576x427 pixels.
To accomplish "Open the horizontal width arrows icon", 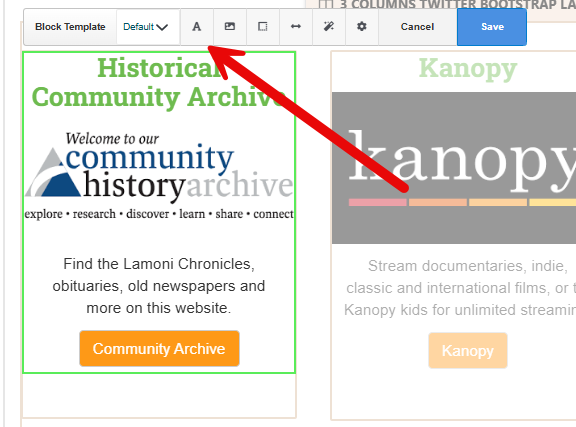I will coord(296,27).
